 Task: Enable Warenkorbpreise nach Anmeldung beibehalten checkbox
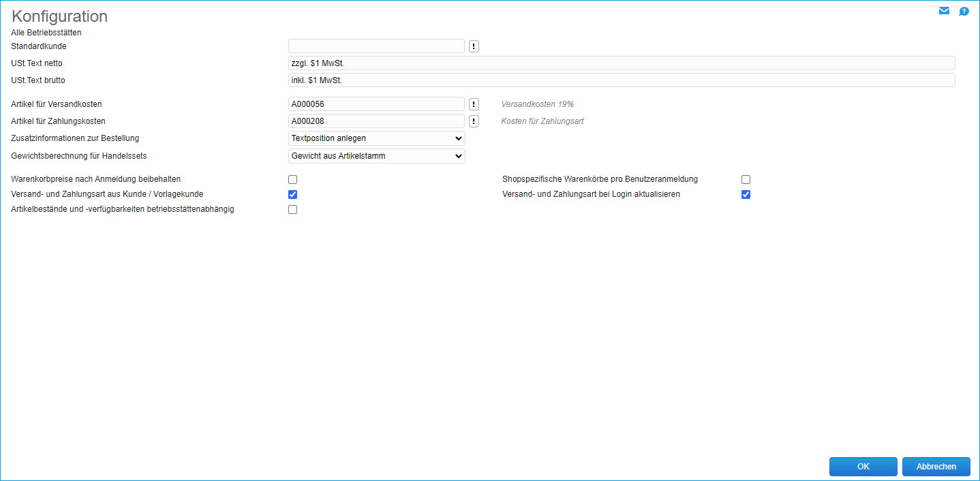[293, 180]
